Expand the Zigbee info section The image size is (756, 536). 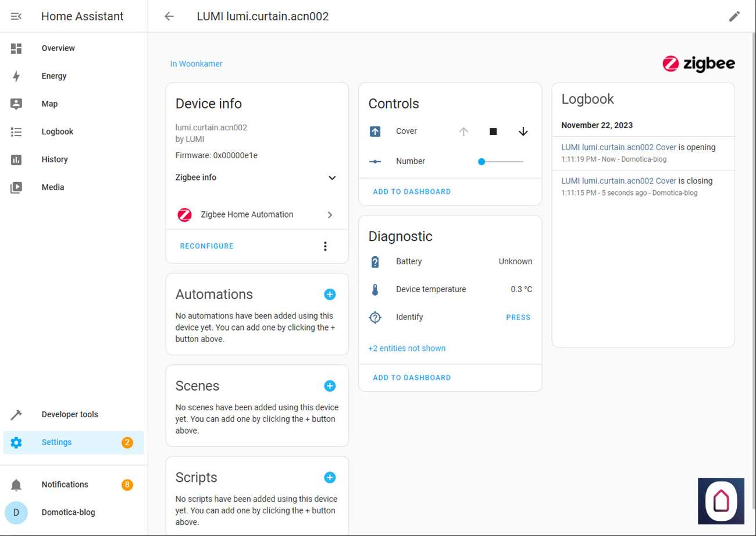pos(332,178)
